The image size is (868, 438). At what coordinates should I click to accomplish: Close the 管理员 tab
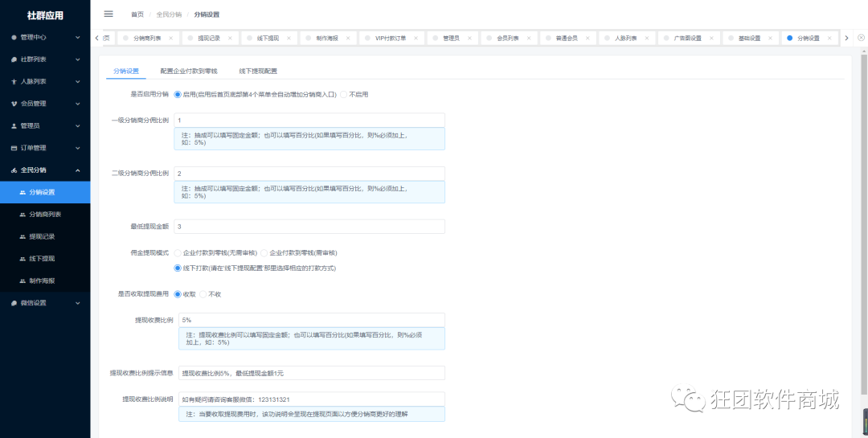(469, 39)
